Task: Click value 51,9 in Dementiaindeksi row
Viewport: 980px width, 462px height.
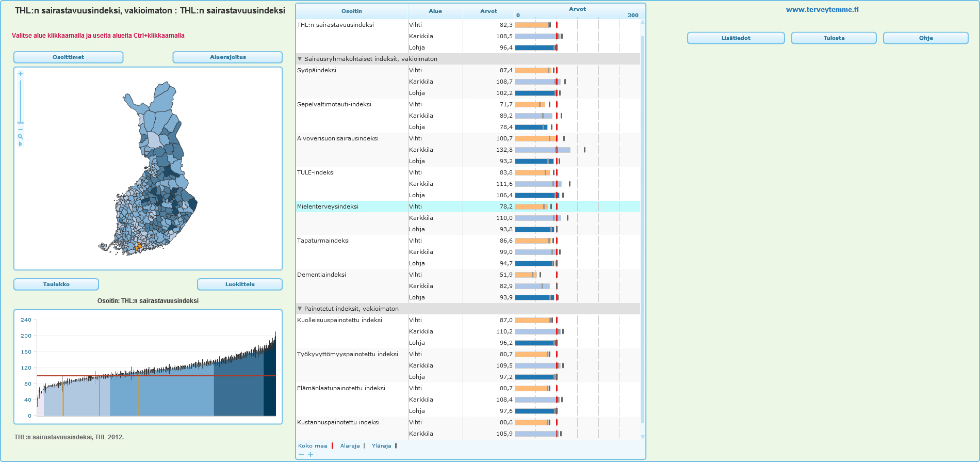Action: pos(506,275)
